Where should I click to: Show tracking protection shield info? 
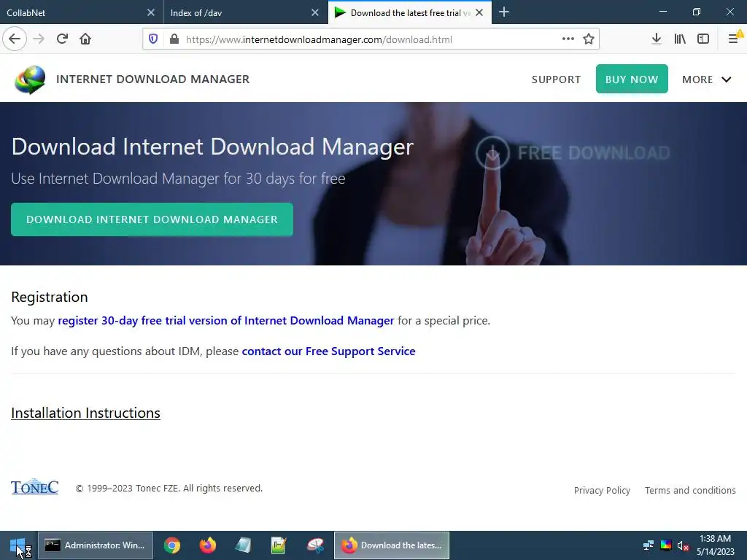tap(153, 39)
